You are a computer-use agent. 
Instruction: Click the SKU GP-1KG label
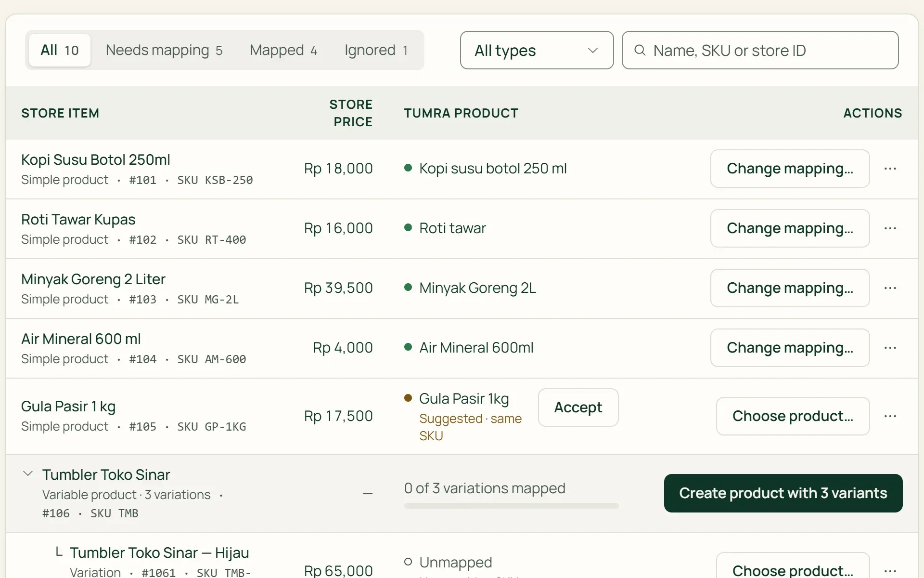click(x=212, y=427)
